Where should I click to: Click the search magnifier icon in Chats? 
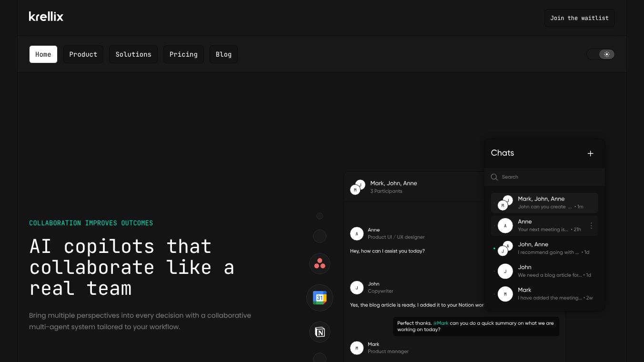coord(494,177)
